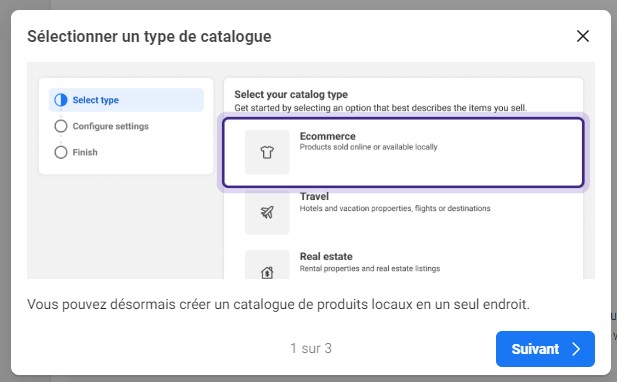617x382 pixels.
Task: Open the Select type step
Action: pyautogui.click(x=126, y=100)
